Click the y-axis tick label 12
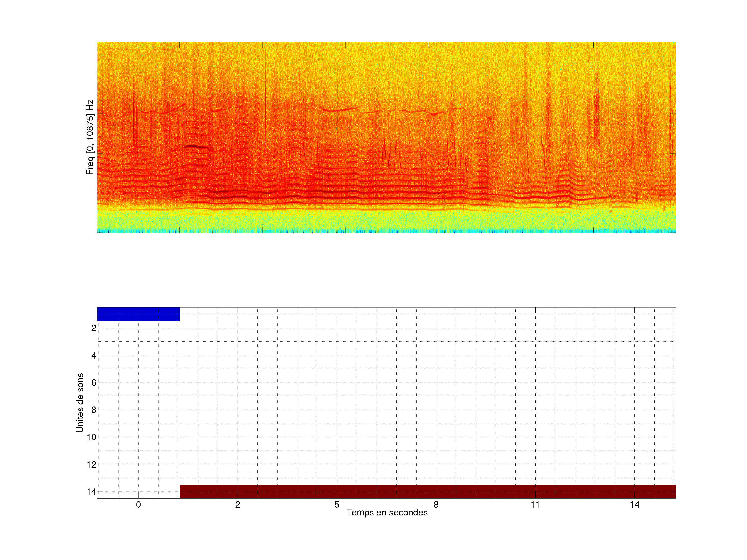 (92, 465)
